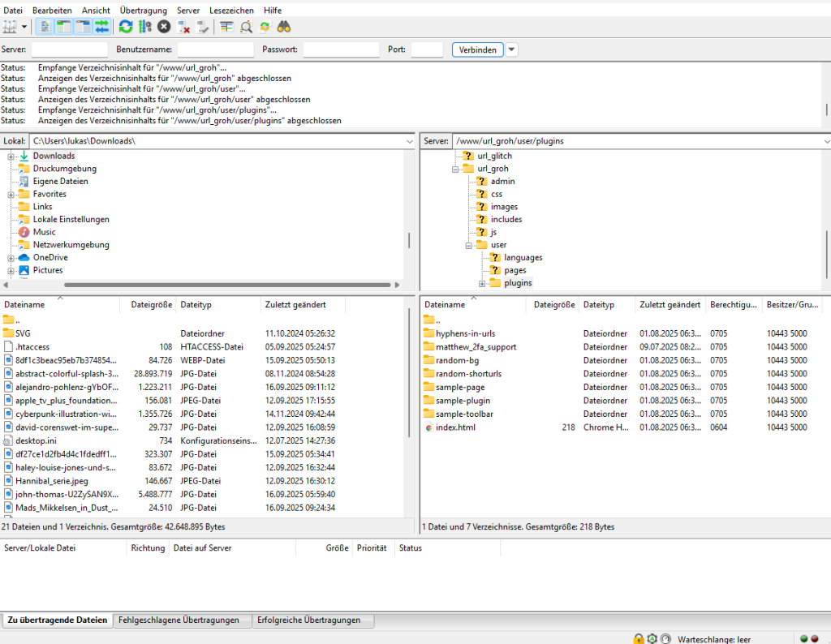Click the process queue toolbar icon
This screenshot has height=644, width=831.
[x=145, y=27]
